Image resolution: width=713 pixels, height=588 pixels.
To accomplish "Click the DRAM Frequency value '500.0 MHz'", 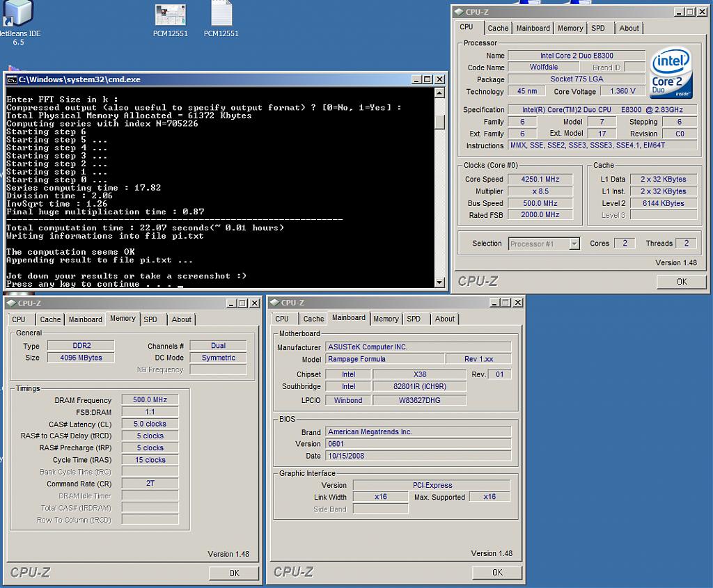I will pos(150,400).
